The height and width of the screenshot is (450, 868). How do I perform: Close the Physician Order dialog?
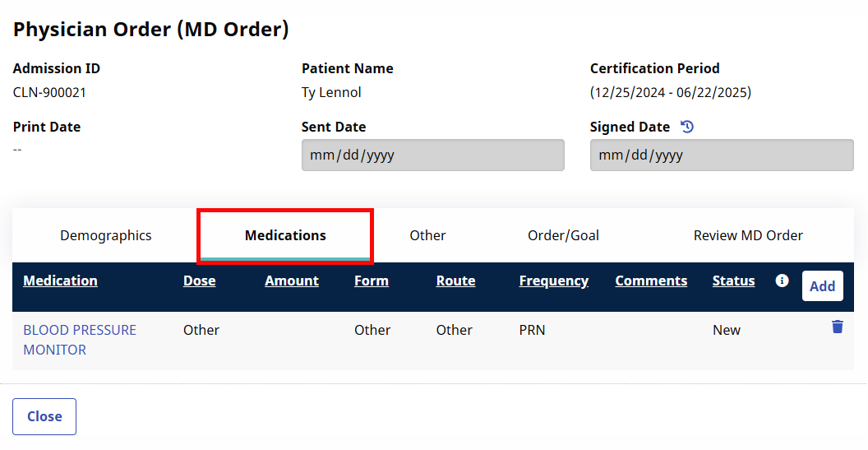(x=44, y=416)
